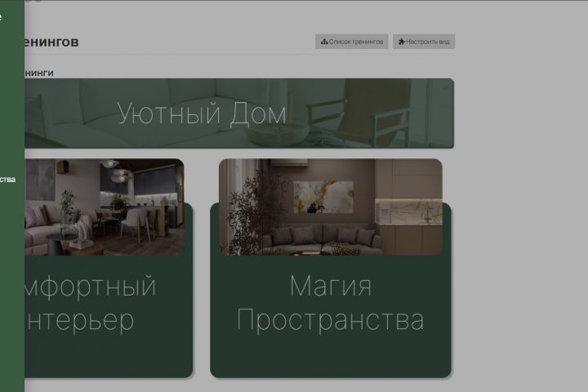This screenshot has width=588, height=392.
Task: Open the Уютный Дом banner
Action: [x=239, y=114]
